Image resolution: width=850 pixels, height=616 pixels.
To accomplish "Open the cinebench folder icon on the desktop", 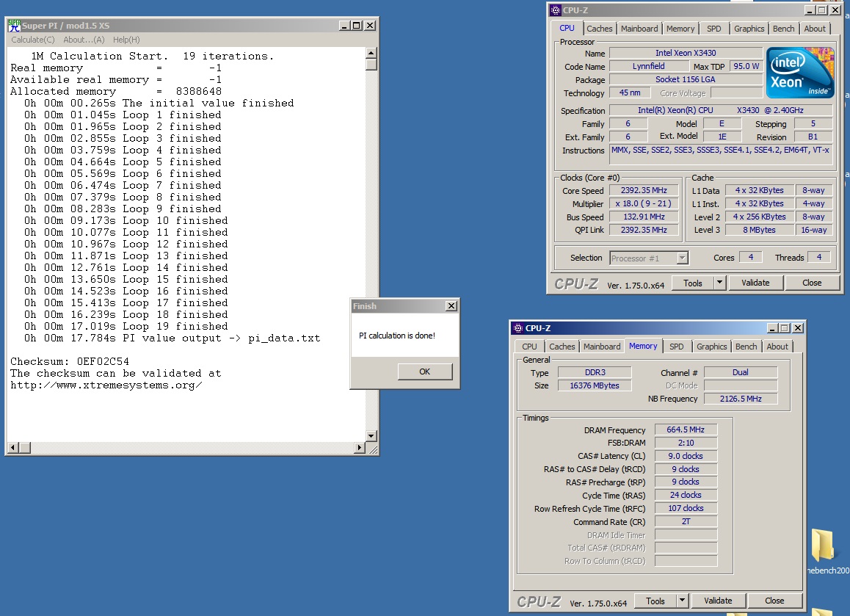I will (x=823, y=545).
